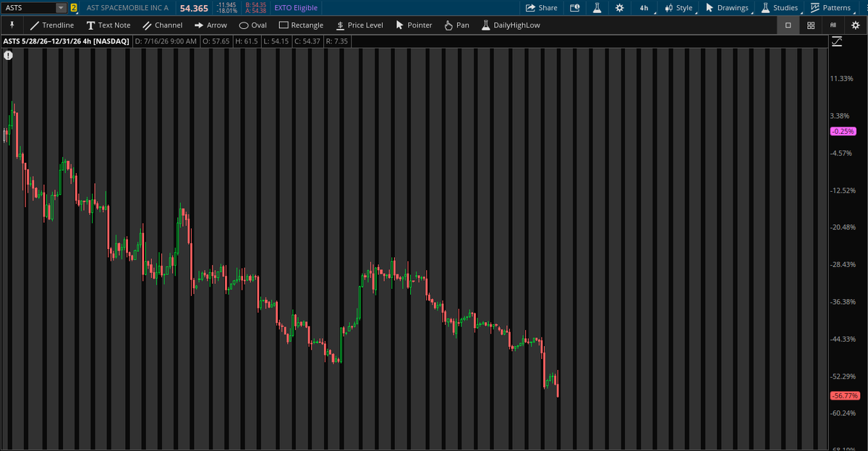Pick the Arrow drawing tool

pos(210,25)
